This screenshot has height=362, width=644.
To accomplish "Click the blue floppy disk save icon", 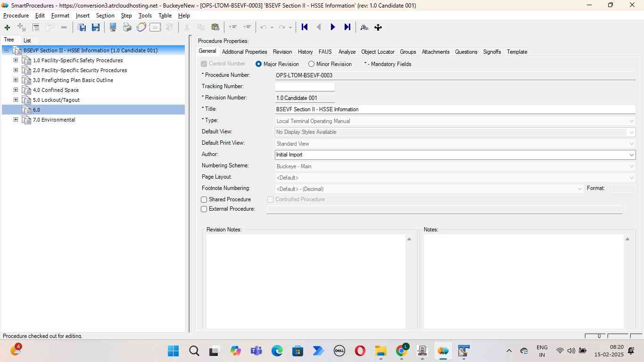I will tap(96, 27).
